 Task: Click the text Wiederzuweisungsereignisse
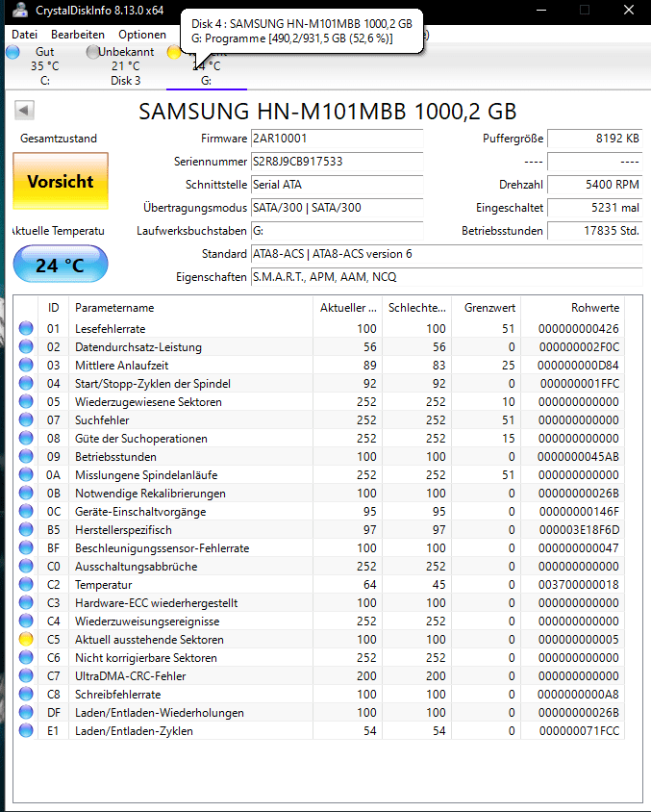tap(147, 622)
